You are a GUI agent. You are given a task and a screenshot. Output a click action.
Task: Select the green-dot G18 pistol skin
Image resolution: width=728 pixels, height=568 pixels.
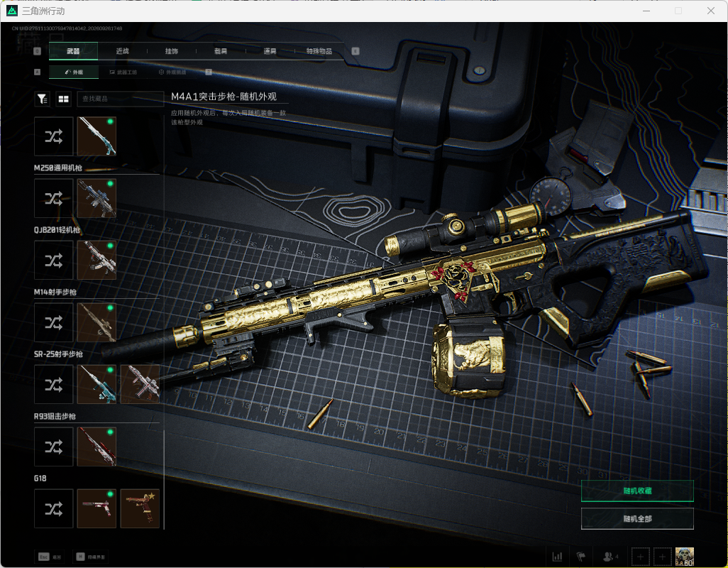[x=96, y=508]
